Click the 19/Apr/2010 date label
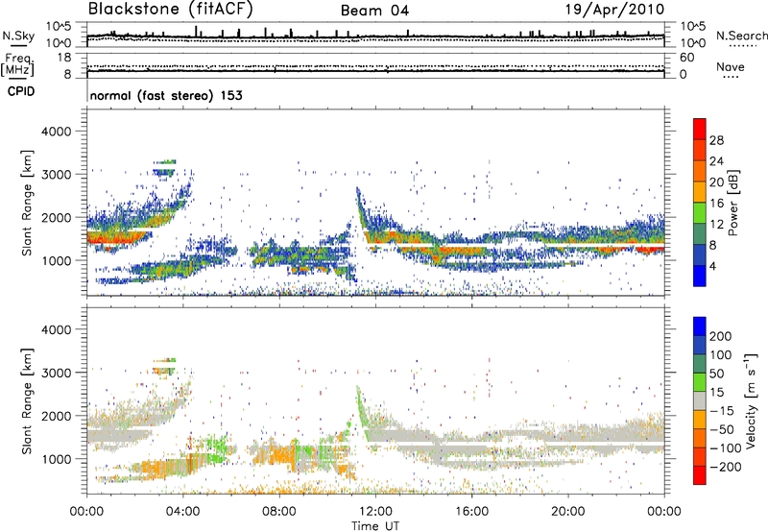This screenshot has height=532, width=768. [x=615, y=10]
